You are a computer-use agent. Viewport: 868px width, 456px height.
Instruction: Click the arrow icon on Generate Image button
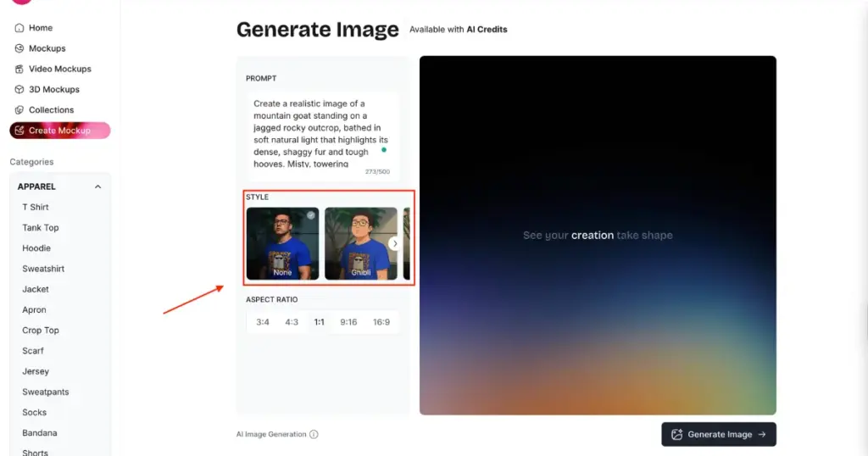(762, 435)
